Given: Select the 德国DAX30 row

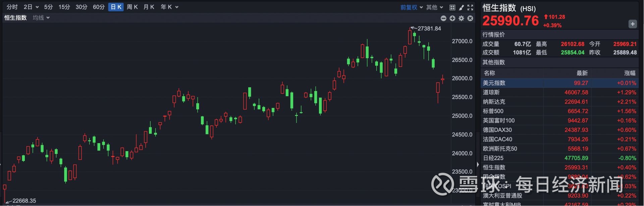Looking at the screenshot, I should [559, 130].
